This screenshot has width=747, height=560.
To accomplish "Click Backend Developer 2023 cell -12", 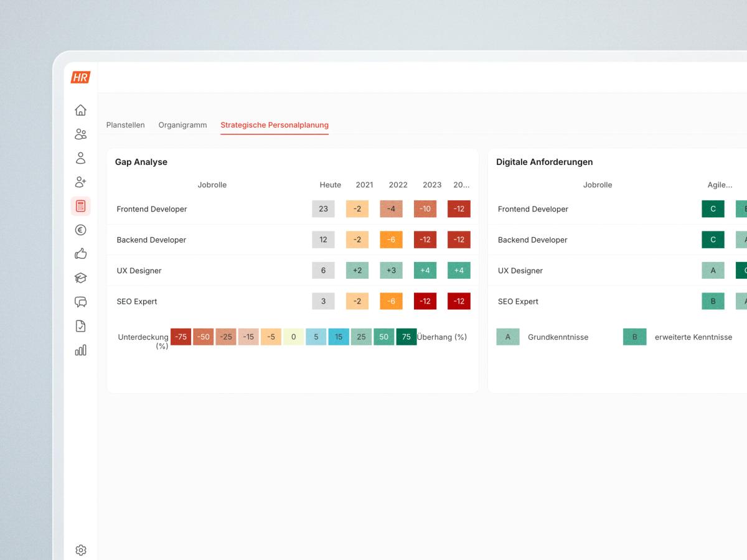I will coord(425,240).
